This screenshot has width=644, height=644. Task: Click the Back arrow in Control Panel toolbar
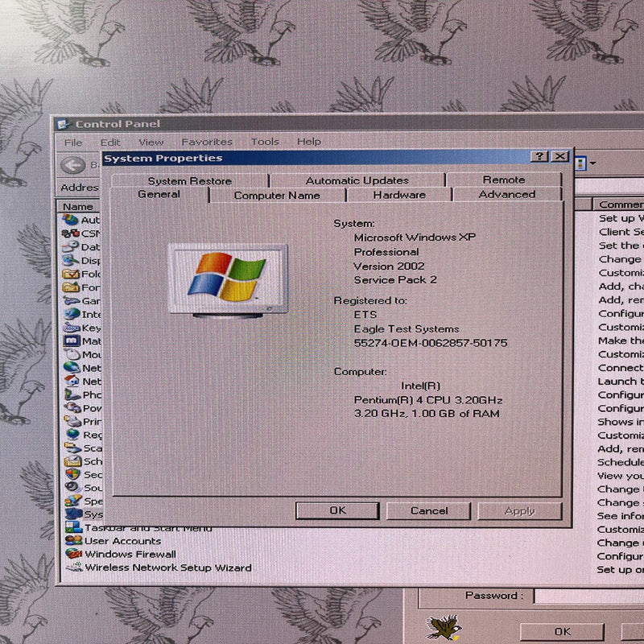tap(73, 165)
